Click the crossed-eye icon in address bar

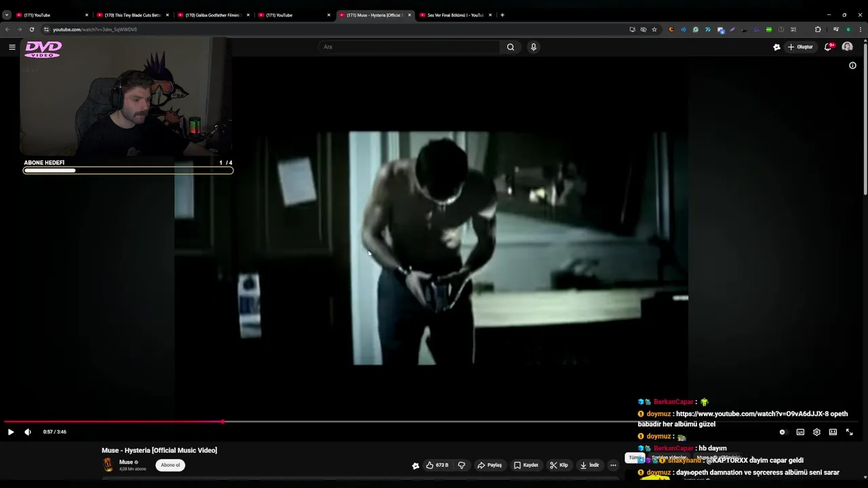(x=644, y=29)
